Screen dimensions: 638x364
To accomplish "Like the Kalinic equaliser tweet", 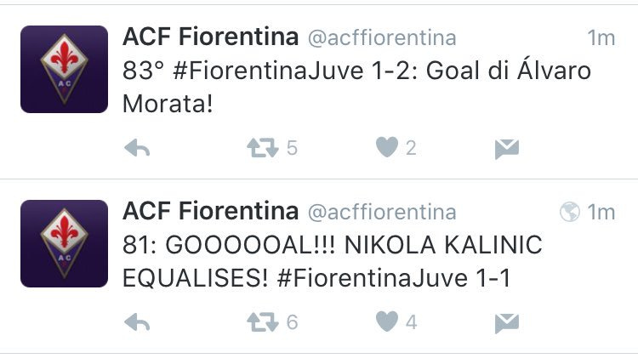I will (x=386, y=321).
